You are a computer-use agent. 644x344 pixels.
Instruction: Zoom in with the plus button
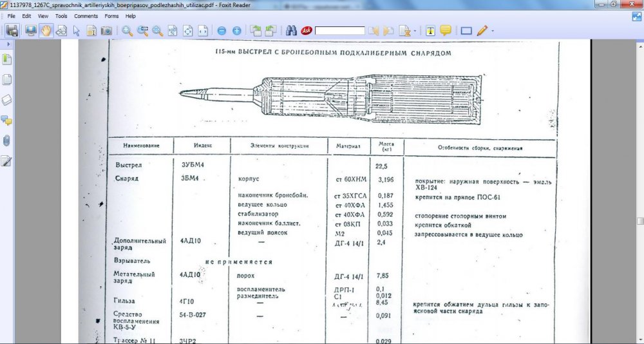click(237, 31)
